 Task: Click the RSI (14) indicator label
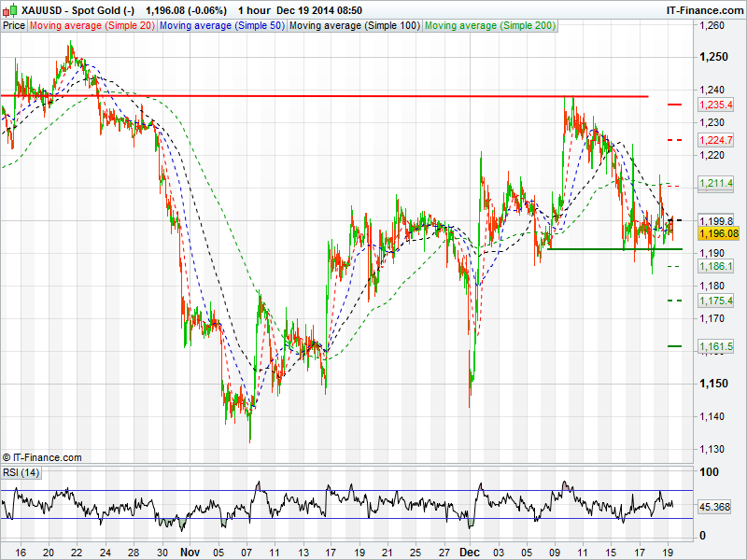(21, 473)
